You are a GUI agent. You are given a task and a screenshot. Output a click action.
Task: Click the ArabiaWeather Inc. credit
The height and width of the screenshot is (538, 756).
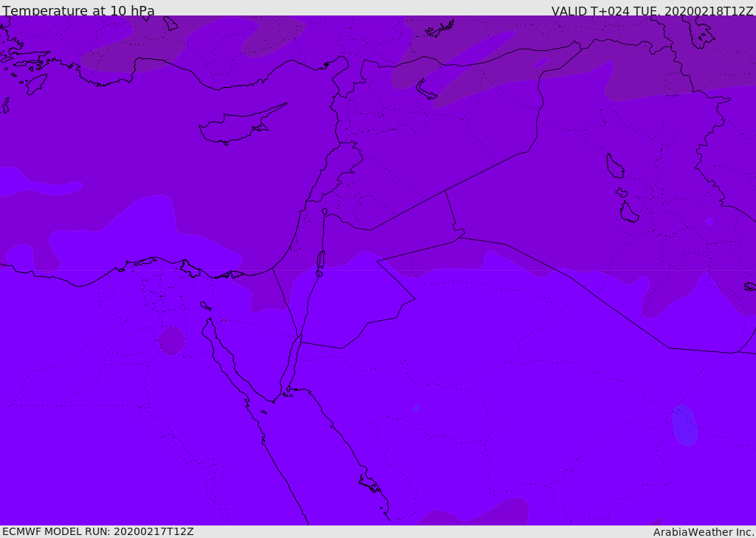[x=704, y=532]
